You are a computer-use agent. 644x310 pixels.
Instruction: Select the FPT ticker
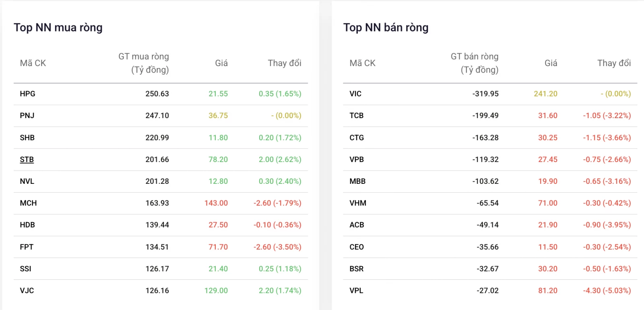(27, 247)
